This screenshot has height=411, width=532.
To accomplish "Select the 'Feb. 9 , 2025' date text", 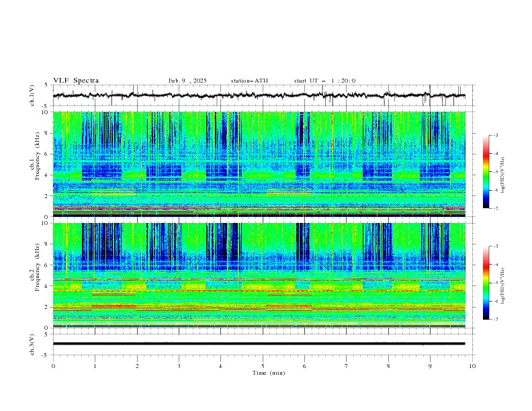I will [187, 81].
